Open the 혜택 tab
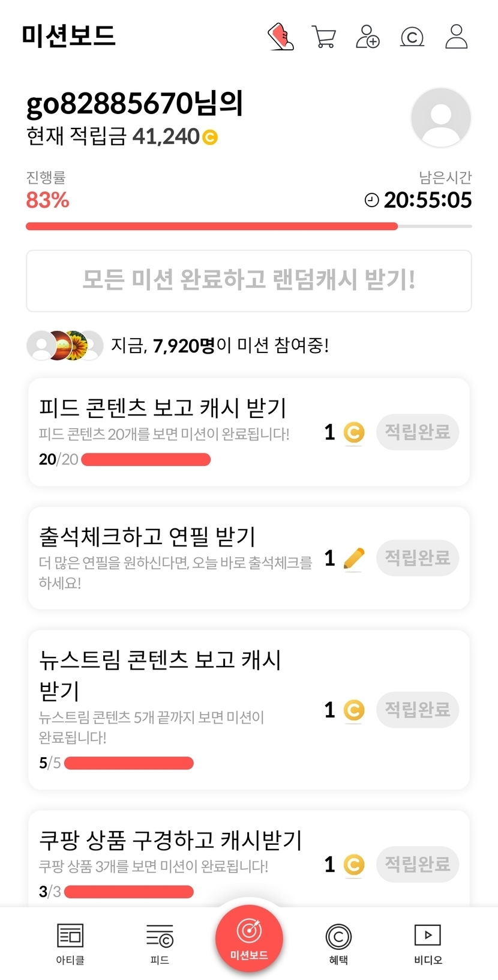This screenshot has height=980, width=498. pos(338,943)
